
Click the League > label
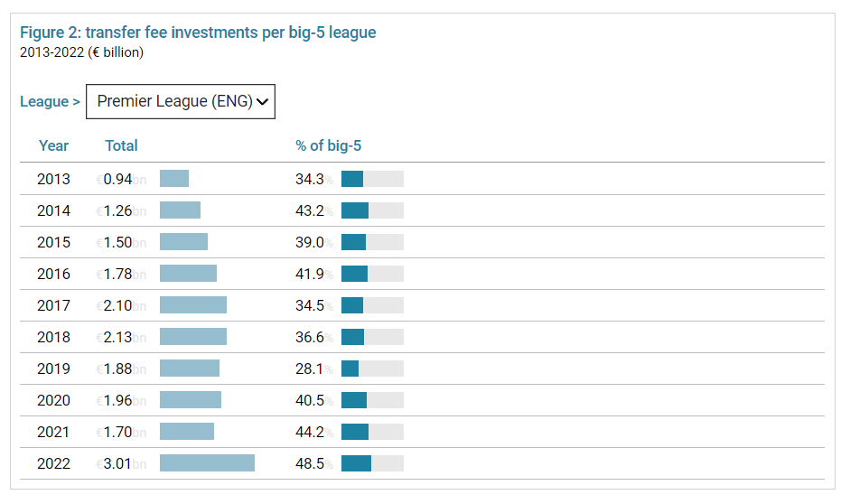pos(50,101)
